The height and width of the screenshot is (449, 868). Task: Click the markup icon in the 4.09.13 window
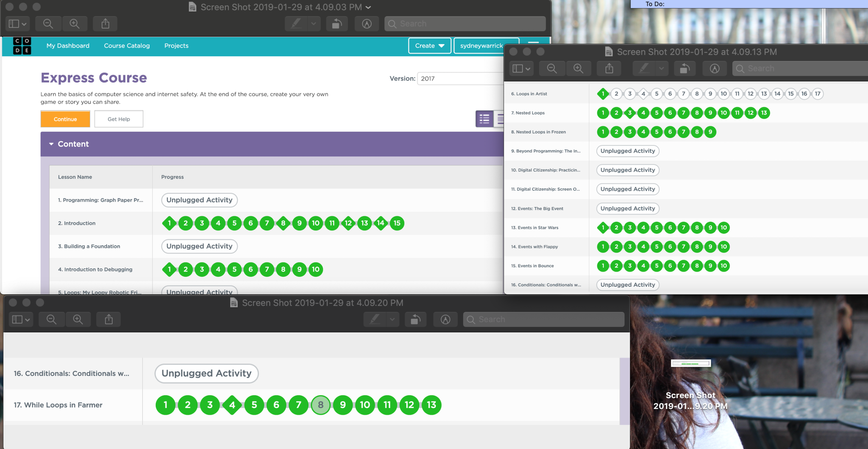715,68
